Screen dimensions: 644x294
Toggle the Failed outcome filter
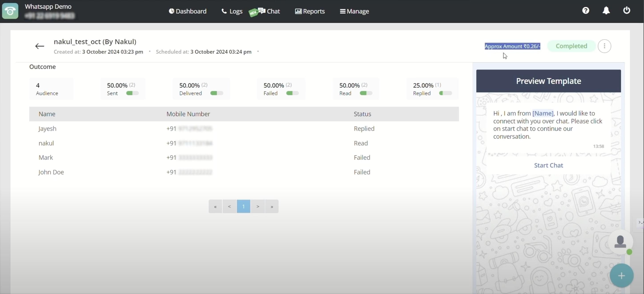click(292, 93)
